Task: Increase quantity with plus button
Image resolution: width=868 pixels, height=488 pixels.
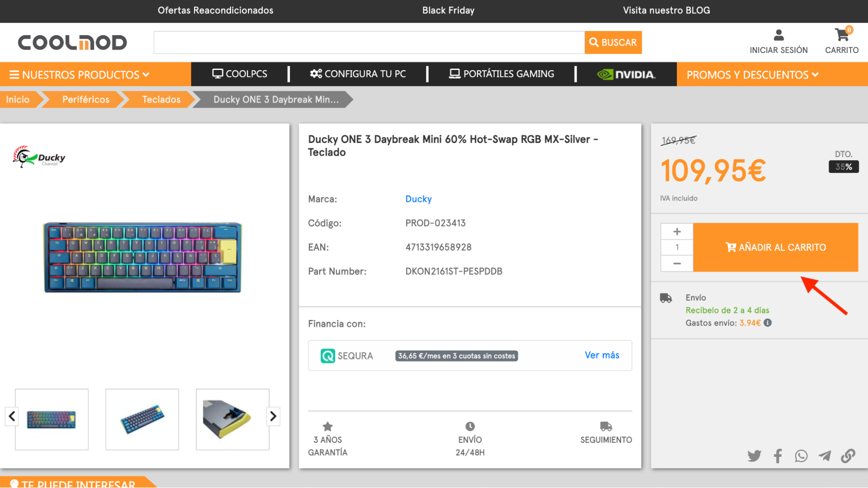Action: [677, 231]
